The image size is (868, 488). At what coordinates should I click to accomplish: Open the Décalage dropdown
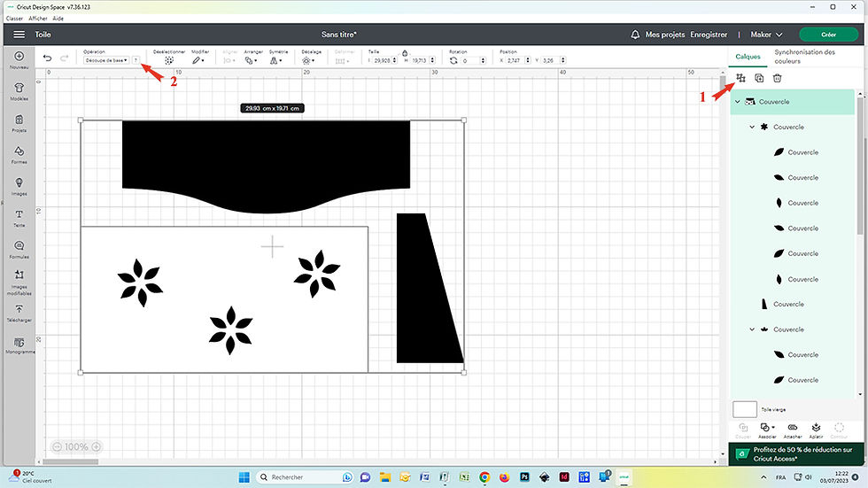tap(308, 60)
